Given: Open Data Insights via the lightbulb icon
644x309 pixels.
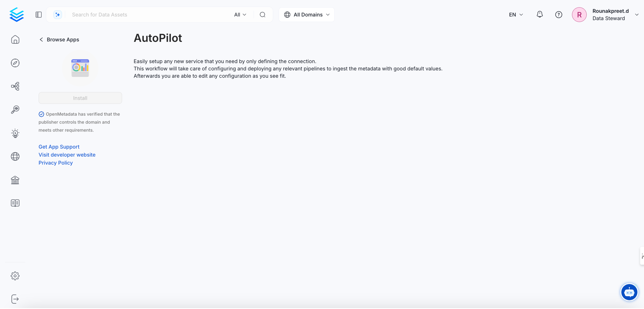Looking at the screenshot, I should coord(15,133).
